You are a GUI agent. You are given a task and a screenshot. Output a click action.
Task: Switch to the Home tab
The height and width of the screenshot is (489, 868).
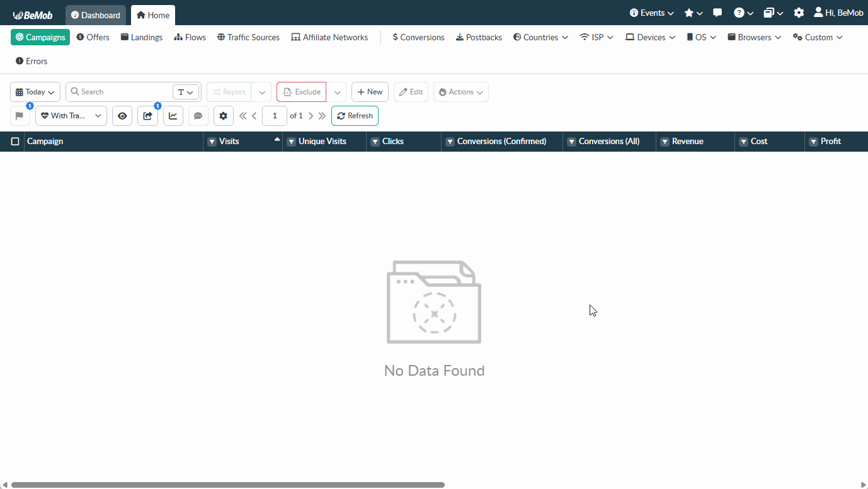coord(153,15)
